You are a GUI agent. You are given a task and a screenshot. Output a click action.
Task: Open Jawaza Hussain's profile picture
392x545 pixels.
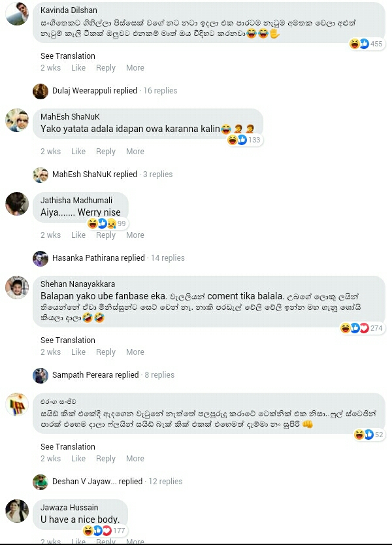point(17,511)
